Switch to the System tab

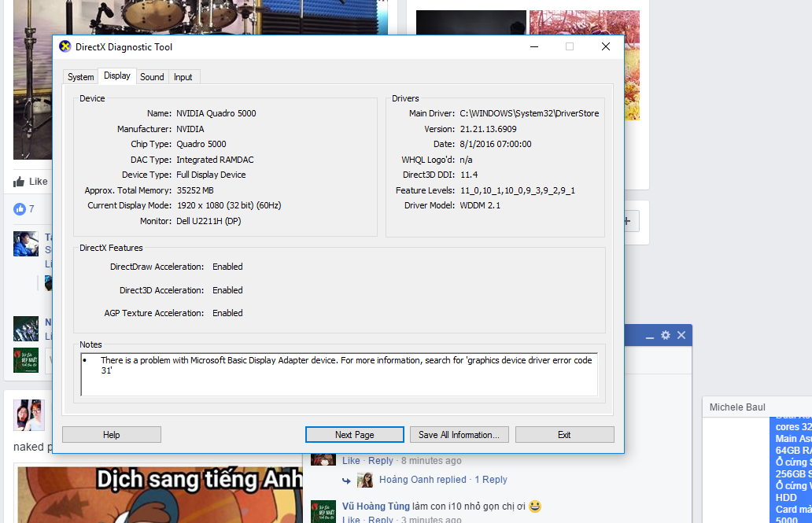coord(81,76)
